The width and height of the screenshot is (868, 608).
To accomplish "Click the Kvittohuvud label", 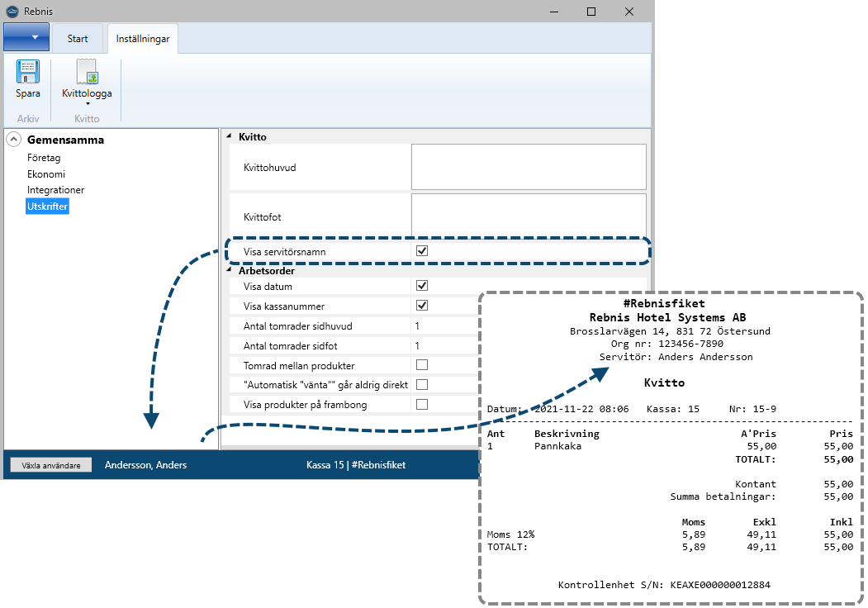I will [x=269, y=168].
